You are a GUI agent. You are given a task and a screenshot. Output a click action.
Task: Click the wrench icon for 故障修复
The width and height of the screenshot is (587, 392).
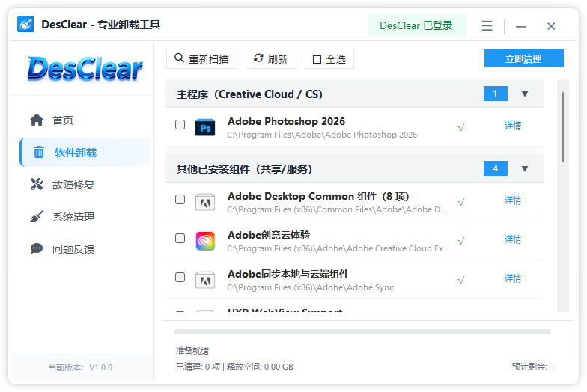click(x=37, y=184)
